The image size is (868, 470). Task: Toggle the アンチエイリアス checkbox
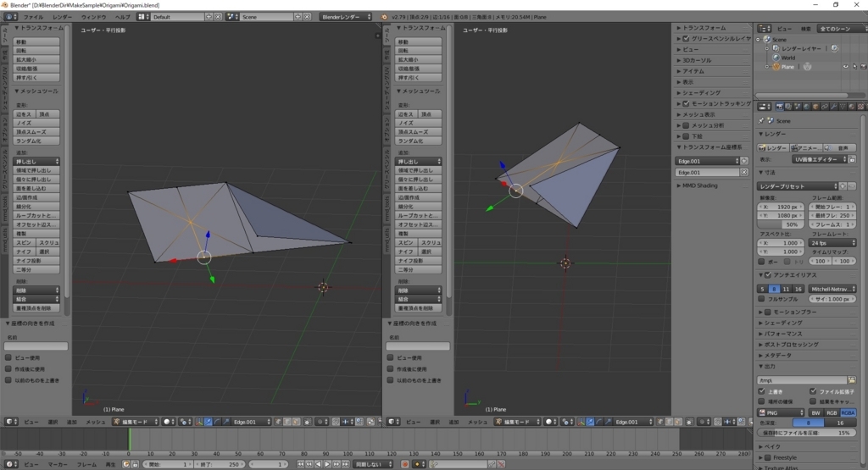click(x=767, y=275)
